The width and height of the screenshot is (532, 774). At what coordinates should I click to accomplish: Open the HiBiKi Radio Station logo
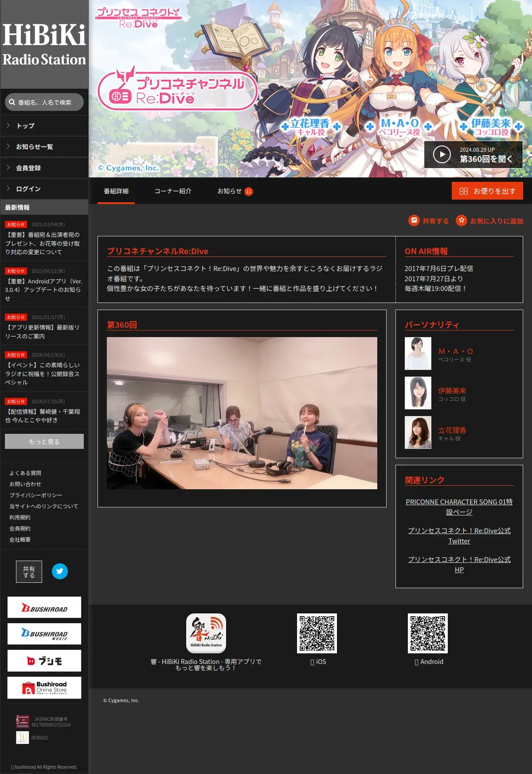(x=44, y=44)
